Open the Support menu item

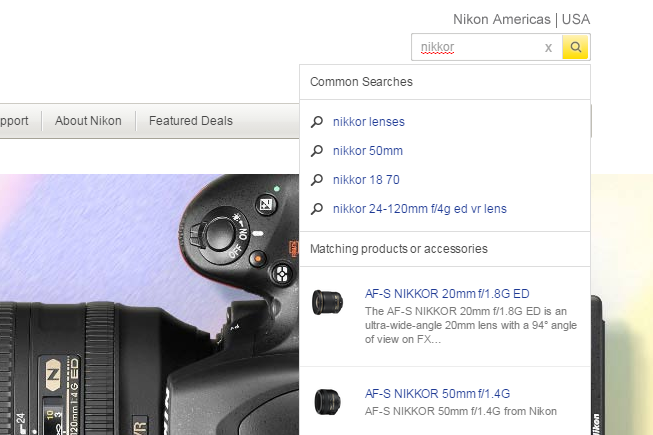[x=14, y=121]
